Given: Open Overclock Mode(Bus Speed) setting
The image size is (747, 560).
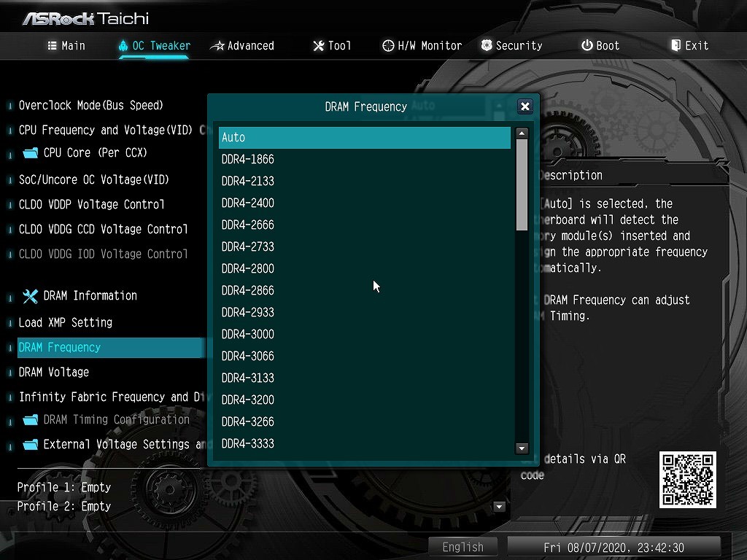Looking at the screenshot, I should 91,105.
